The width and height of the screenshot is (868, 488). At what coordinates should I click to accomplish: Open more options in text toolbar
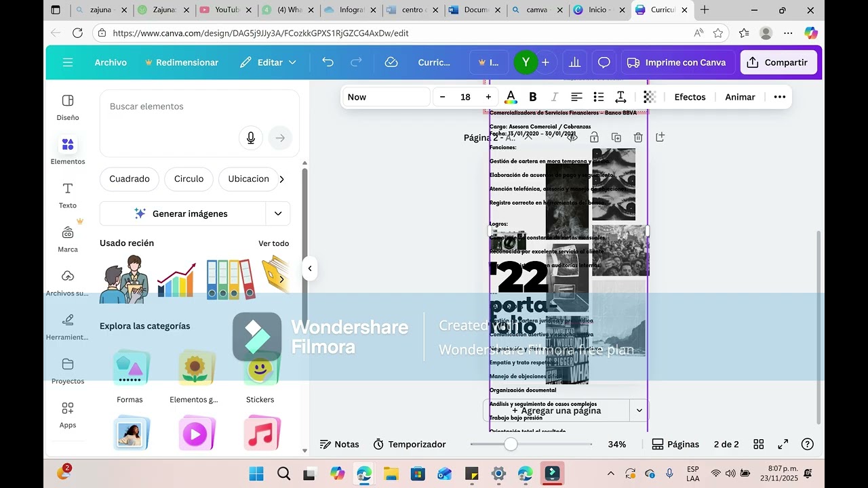[780, 97]
